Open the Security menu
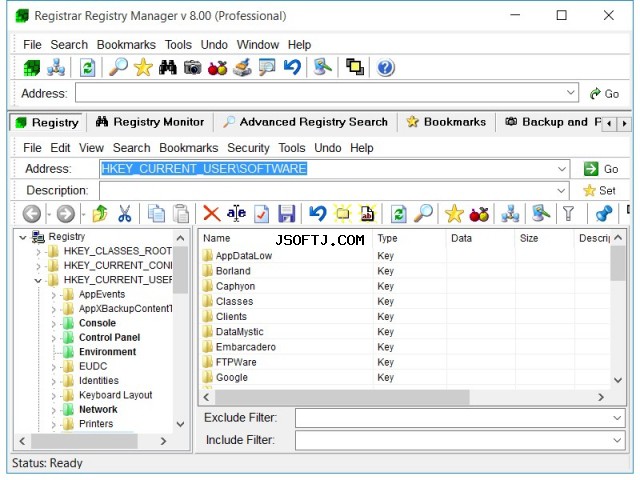This screenshot has height=480, width=640. point(248,148)
